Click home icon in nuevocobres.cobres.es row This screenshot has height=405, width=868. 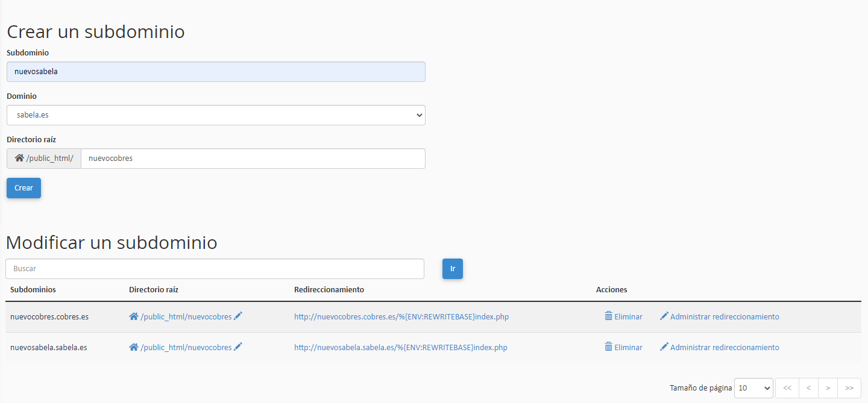click(134, 316)
